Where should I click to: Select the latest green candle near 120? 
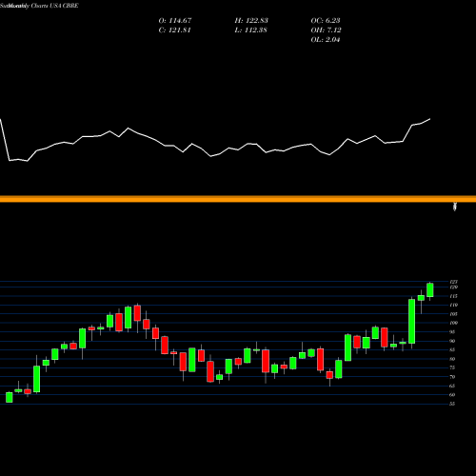tap(430, 290)
